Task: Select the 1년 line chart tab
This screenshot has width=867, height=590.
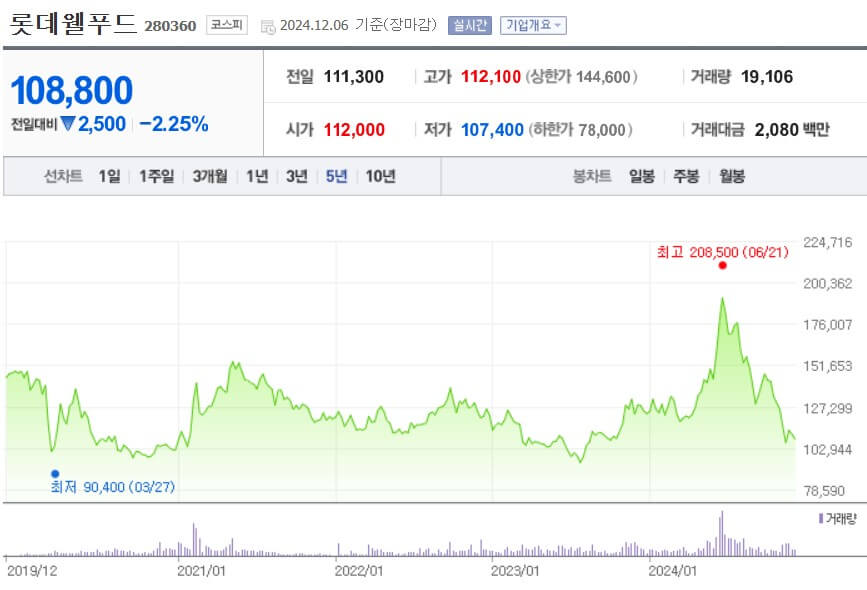Action: (x=257, y=176)
